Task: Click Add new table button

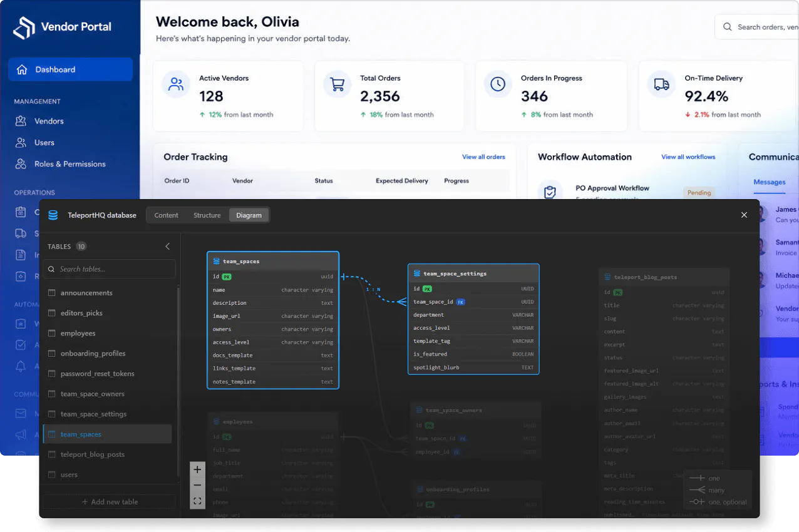Action: 110,502
